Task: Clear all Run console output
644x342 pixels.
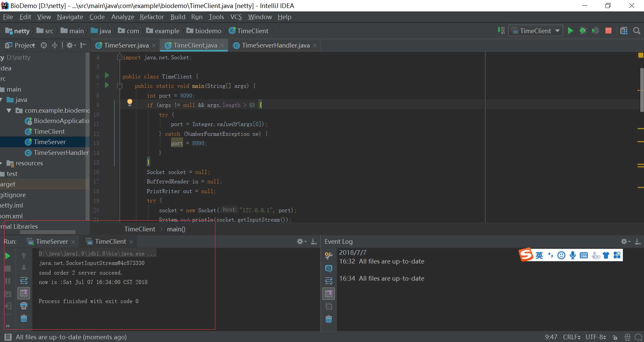Action: [24, 319]
